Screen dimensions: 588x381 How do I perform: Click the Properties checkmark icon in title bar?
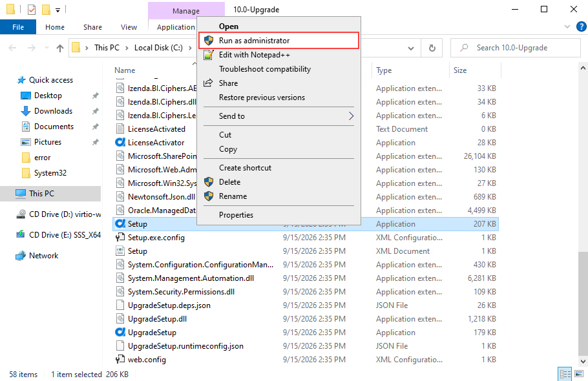[32, 10]
